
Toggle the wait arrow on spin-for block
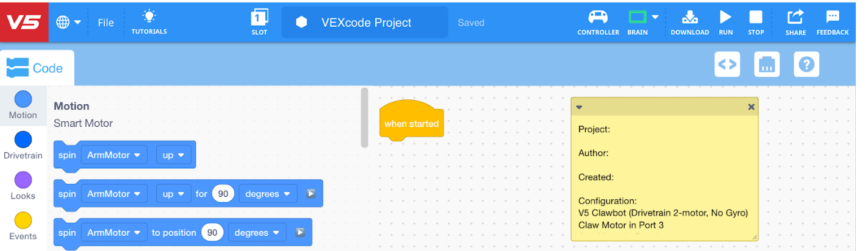pos(310,194)
